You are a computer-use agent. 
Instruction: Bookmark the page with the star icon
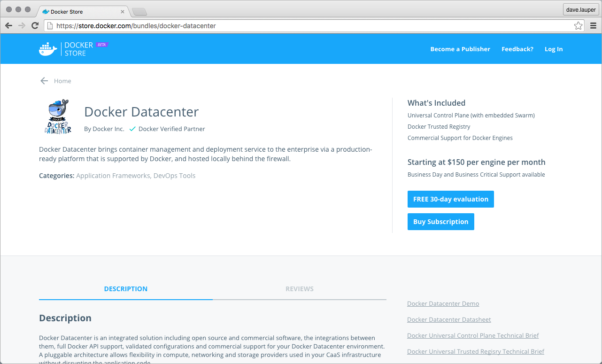(578, 26)
